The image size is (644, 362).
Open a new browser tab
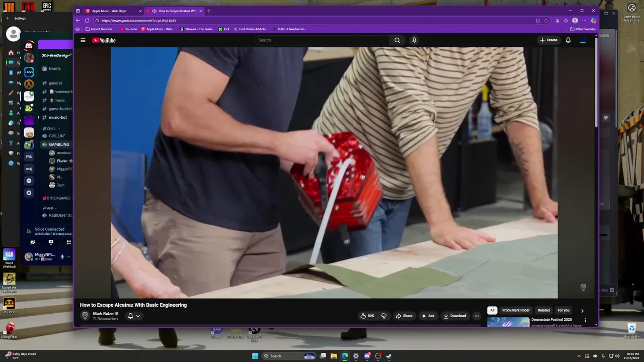click(x=209, y=11)
